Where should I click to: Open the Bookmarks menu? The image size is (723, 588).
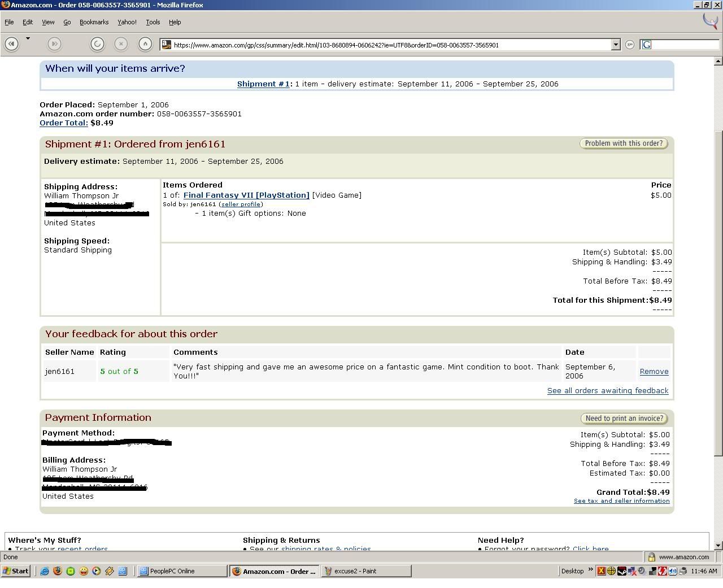pos(94,22)
